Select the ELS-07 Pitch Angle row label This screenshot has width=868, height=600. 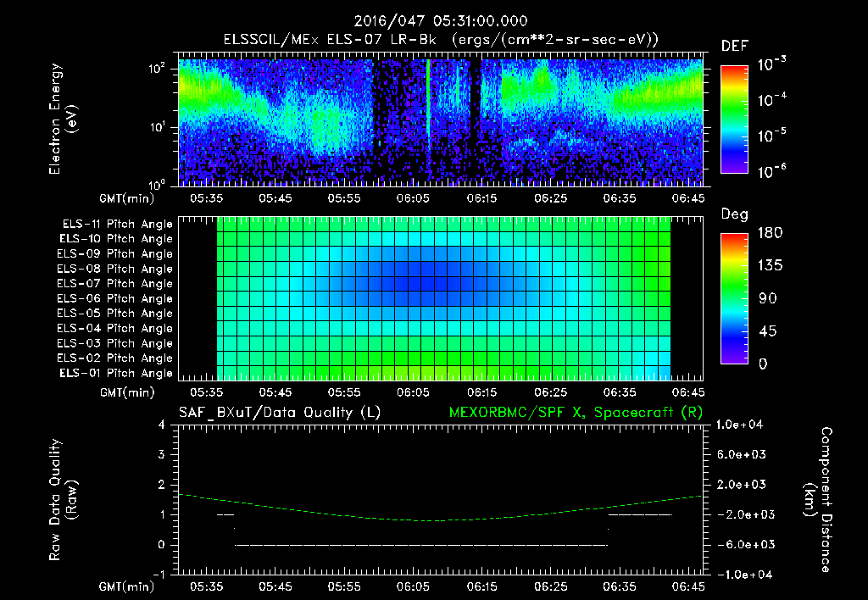115,283
